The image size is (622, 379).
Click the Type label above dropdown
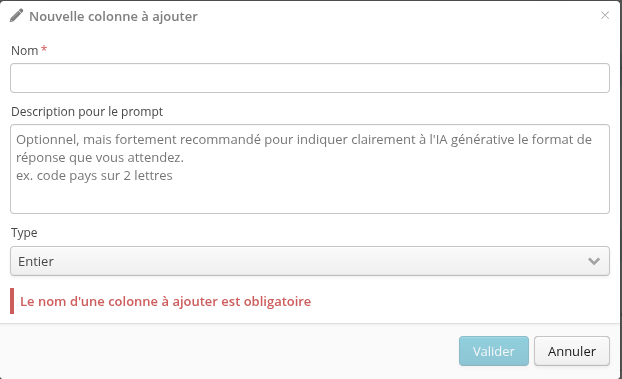coord(24,233)
